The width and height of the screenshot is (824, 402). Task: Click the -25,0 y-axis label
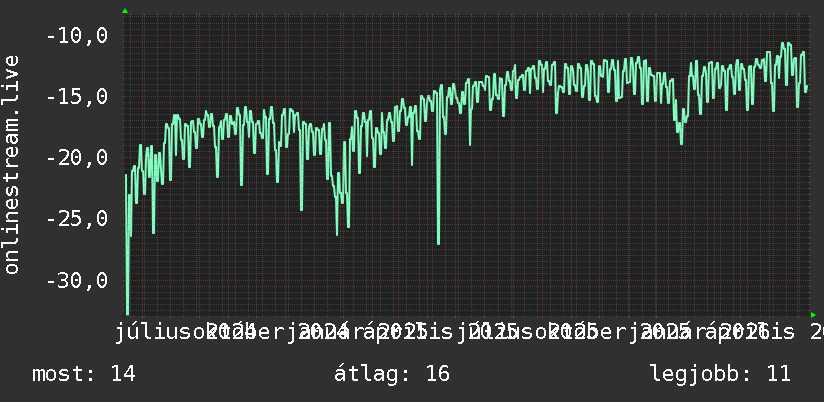pos(77,218)
